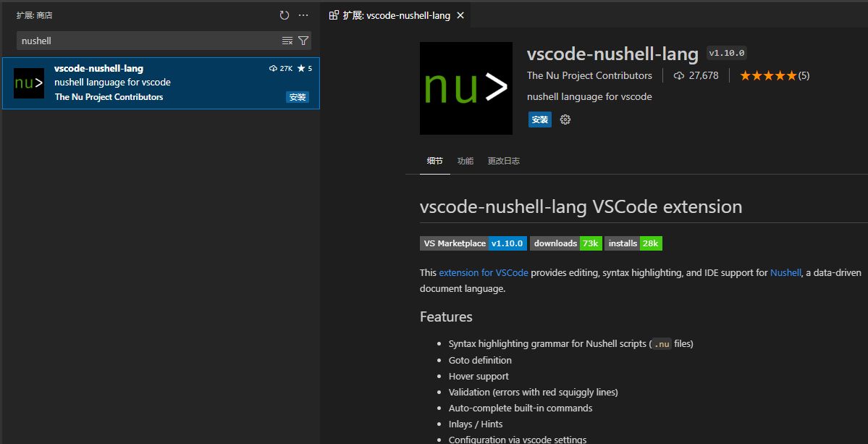Switch to the 功能 tab
The width and height of the screenshot is (868, 444).
(465, 161)
